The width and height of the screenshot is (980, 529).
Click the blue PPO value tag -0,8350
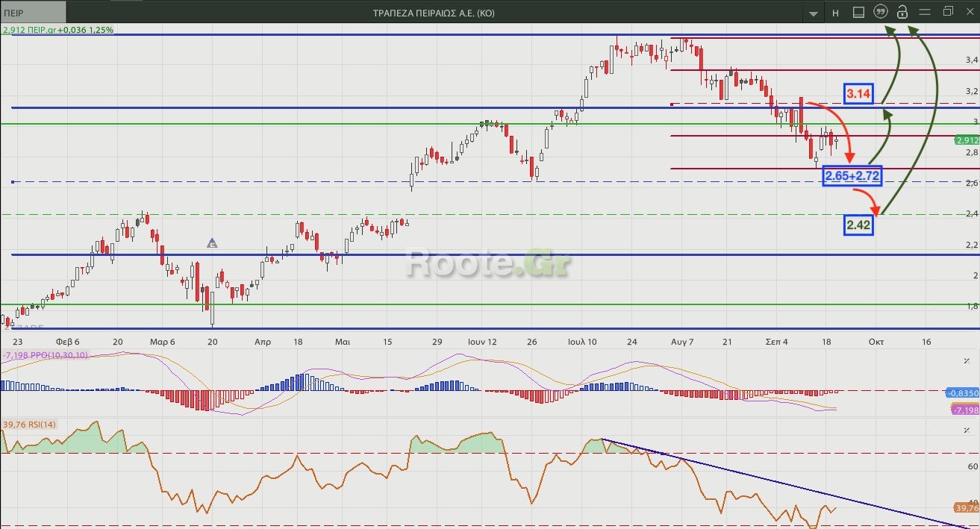(963, 392)
